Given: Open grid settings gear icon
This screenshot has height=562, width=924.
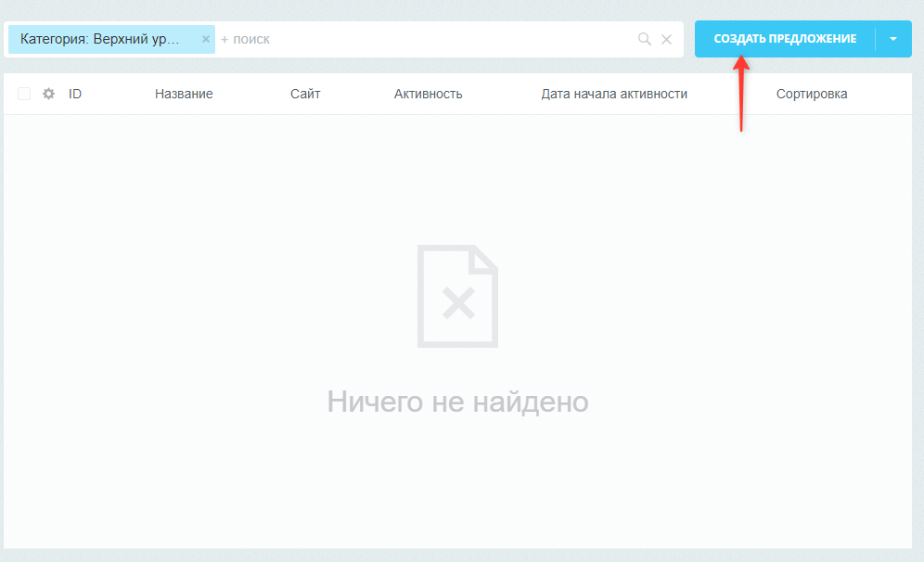Looking at the screenshot, I should click(x=49, y=94).
